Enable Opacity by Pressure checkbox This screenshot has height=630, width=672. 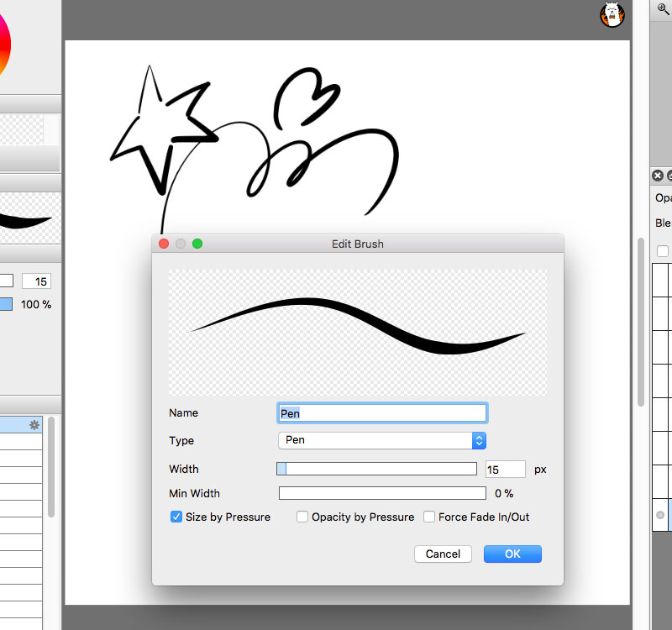[x=302, y=517]
